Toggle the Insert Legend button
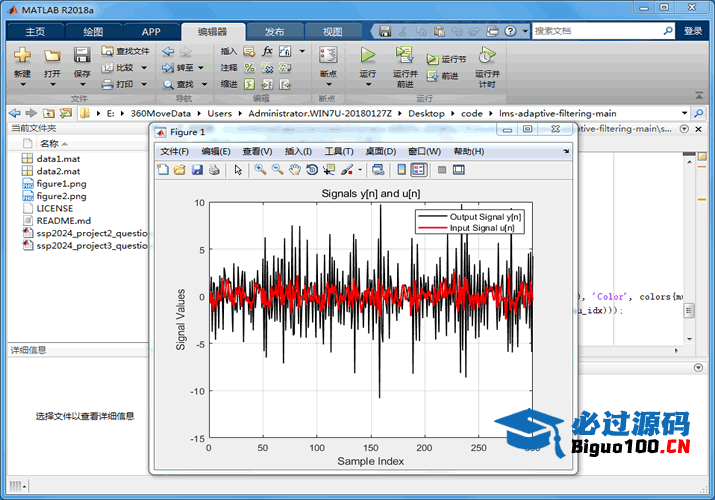Image resolution: width=715 pixels, height=500 pixels. [418, 170]
